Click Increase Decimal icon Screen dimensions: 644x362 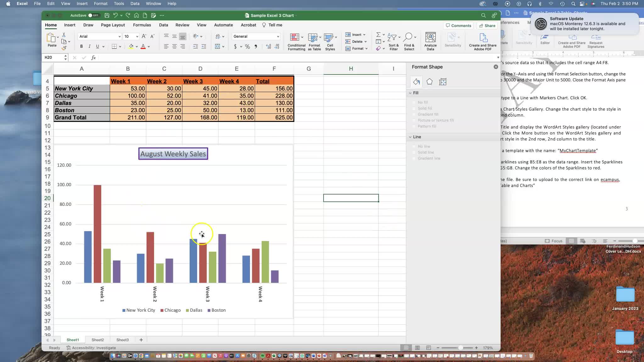[268, 47]
